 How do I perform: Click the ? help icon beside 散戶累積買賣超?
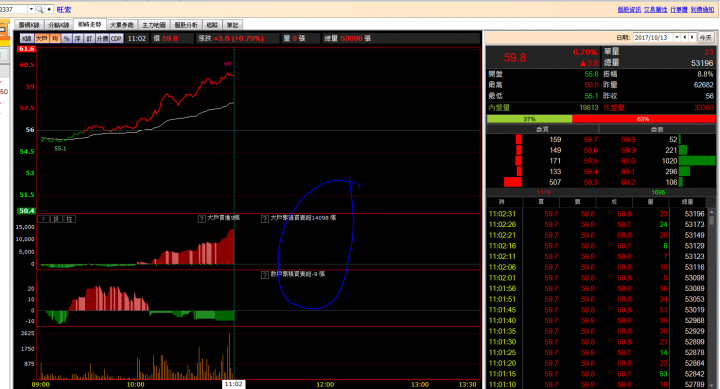(265, 275)
